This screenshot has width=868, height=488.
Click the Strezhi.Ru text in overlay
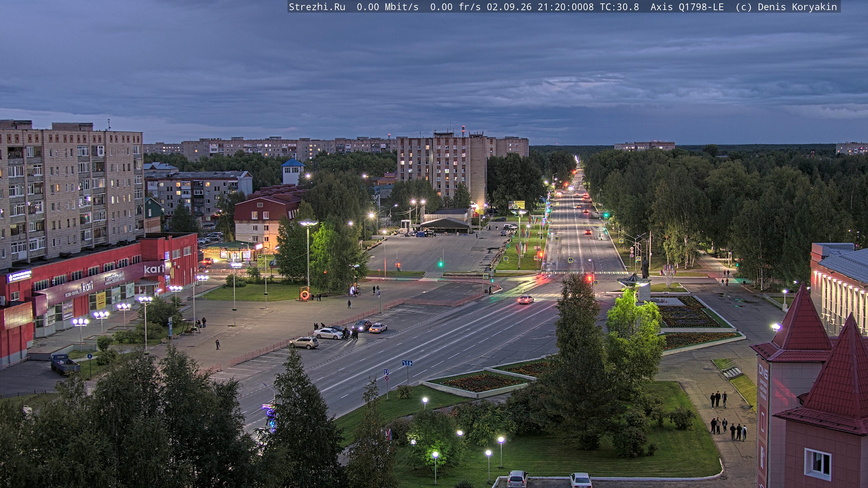pos(317,7)
